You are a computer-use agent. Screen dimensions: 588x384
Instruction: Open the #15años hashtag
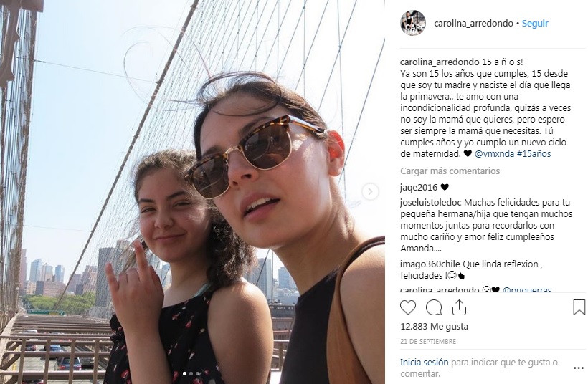pyautogui.click(x=534, y=153)
